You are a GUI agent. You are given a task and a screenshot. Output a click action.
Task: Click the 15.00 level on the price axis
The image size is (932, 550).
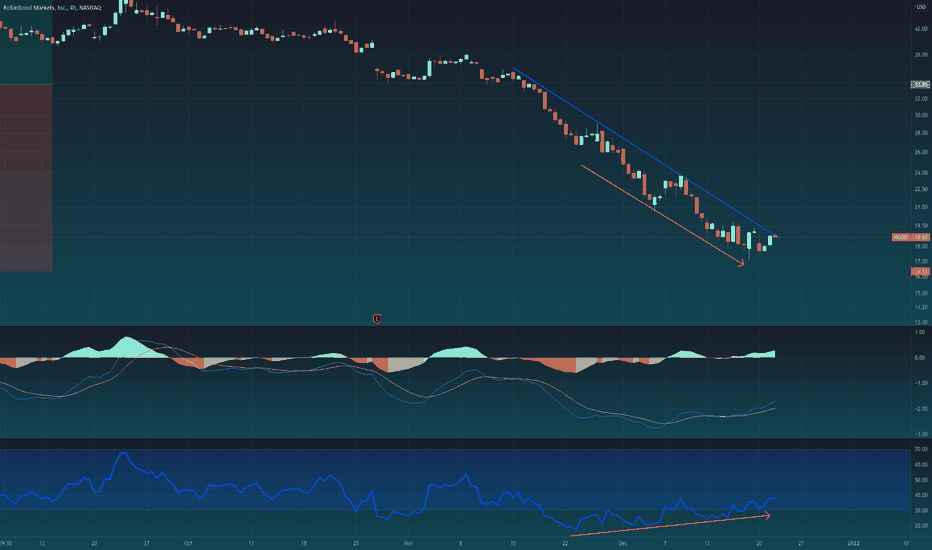point(921,293)
